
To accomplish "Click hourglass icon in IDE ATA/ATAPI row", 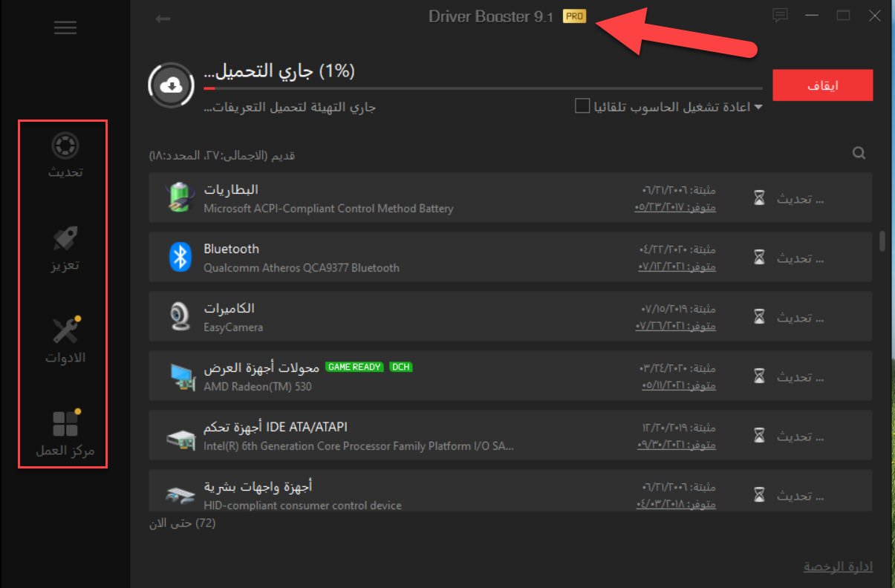I will [x=759, y=436].
